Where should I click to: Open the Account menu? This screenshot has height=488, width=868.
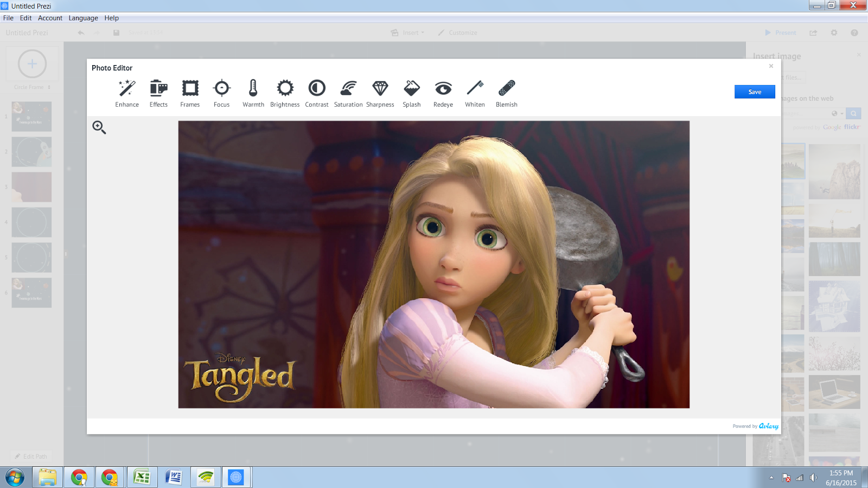[x=50, y=18]
